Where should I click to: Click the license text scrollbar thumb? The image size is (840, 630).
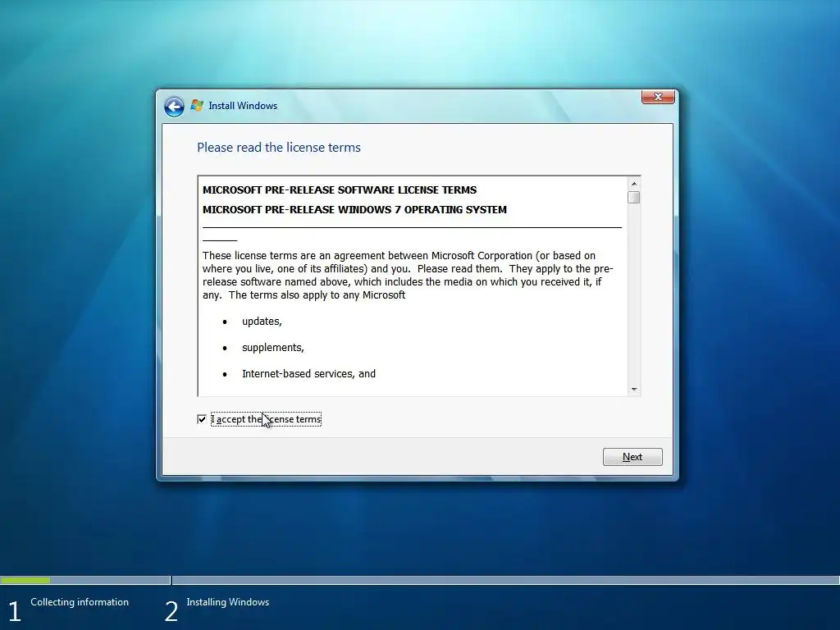[x=634, y=198]
